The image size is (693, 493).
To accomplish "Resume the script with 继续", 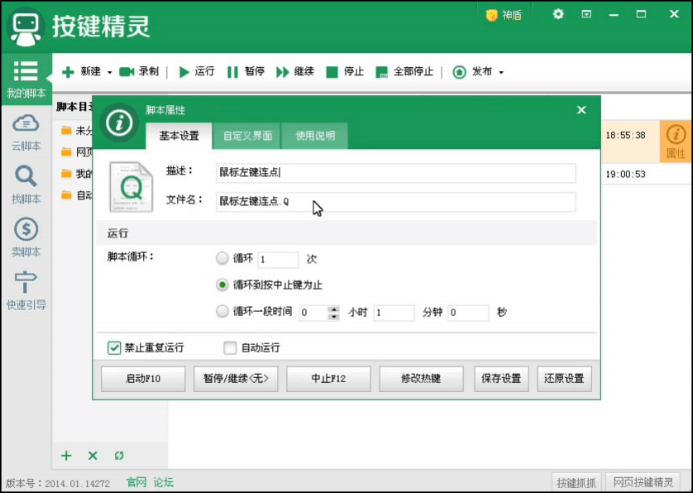I will click(295, 72).
